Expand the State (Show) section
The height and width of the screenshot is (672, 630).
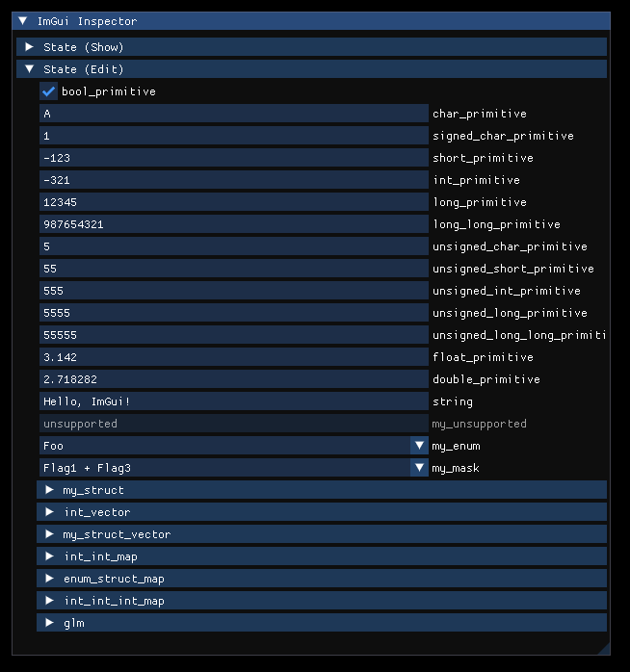pyautogui.click(x=30, y=47)
